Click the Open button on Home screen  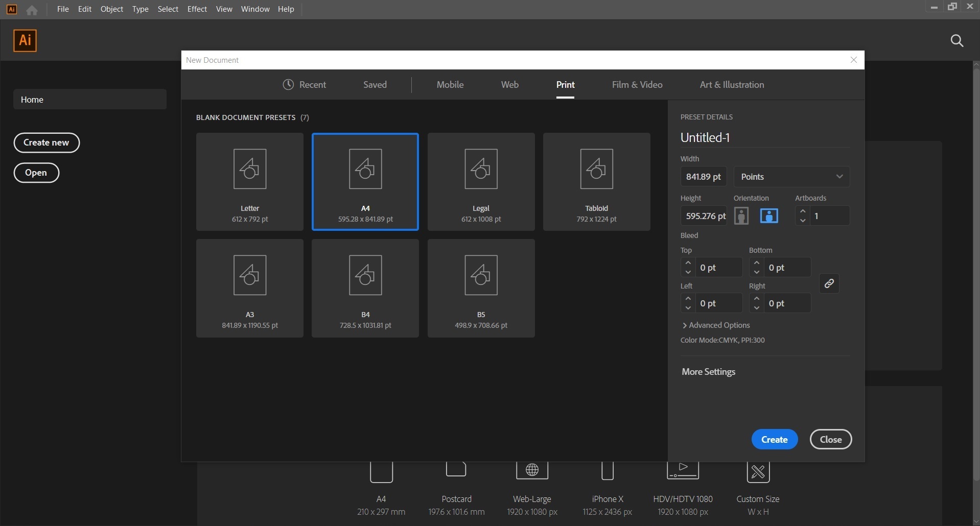coord(36,173)
